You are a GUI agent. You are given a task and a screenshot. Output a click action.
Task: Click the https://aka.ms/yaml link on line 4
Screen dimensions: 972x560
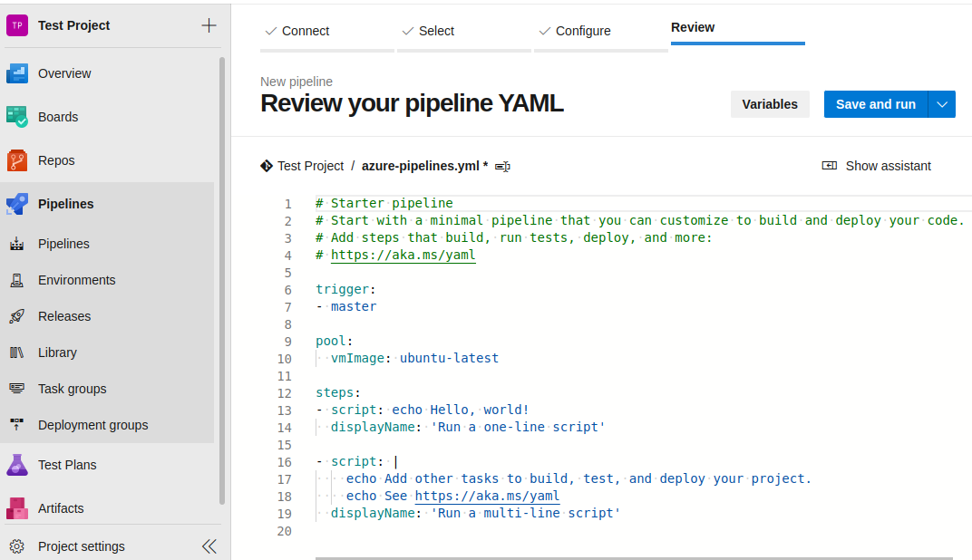pos(403,255)
